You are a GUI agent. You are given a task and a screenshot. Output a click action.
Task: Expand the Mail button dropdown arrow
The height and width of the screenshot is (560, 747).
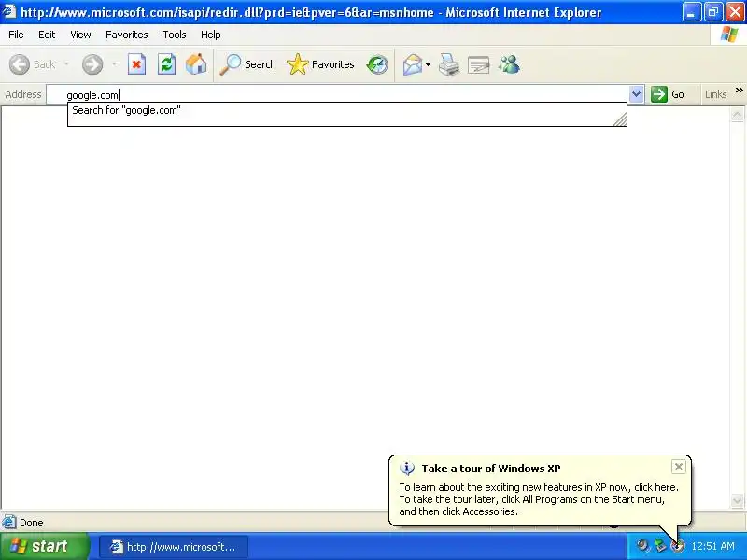pyautogui.click(x=428, y=64)
